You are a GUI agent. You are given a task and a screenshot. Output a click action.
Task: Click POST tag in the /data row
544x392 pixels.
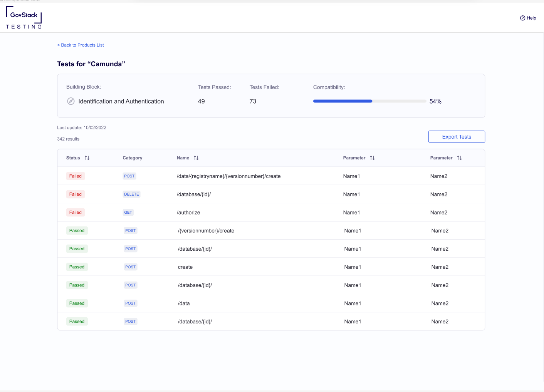(130, 303)
